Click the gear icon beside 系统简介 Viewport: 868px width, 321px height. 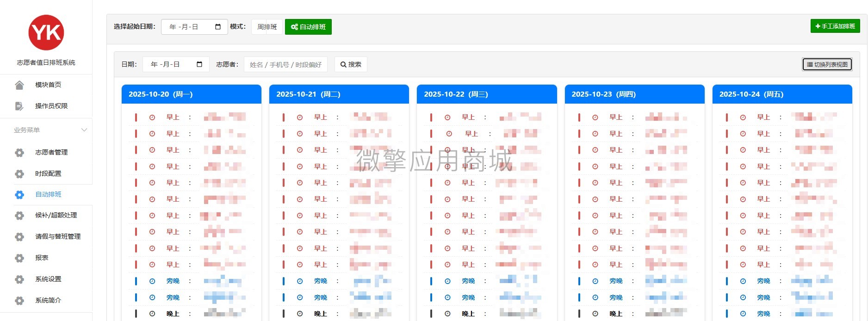tap(19, 301)
